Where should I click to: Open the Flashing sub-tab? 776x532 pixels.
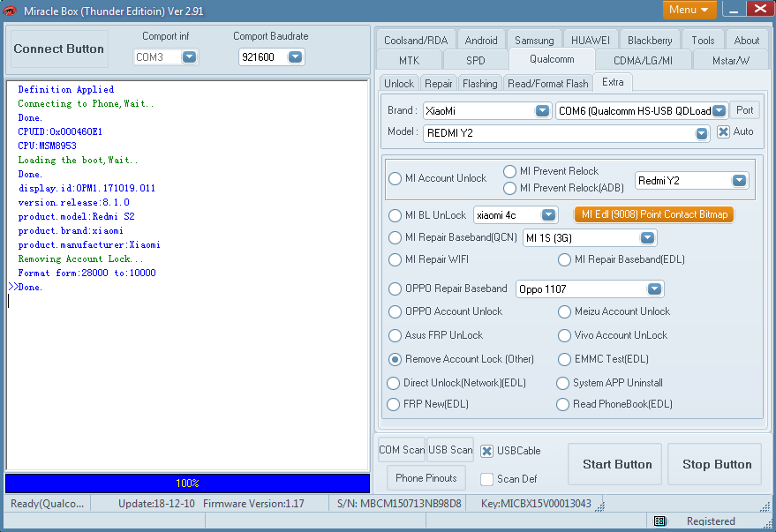(480, 84)
